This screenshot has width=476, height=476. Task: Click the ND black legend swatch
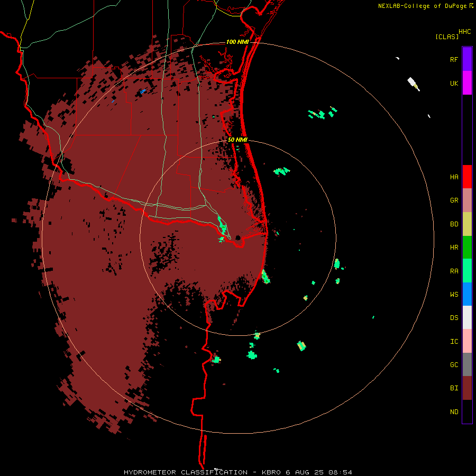coord(467,411)
